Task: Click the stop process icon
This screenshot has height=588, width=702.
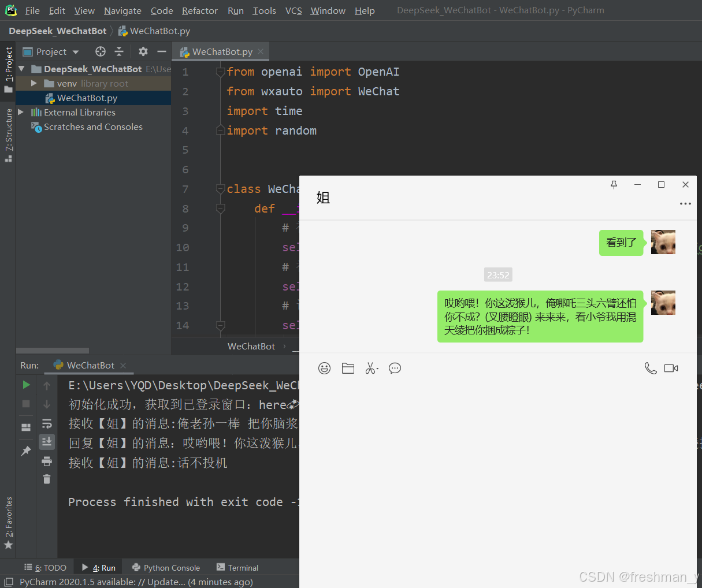Action: click(26, 404)
